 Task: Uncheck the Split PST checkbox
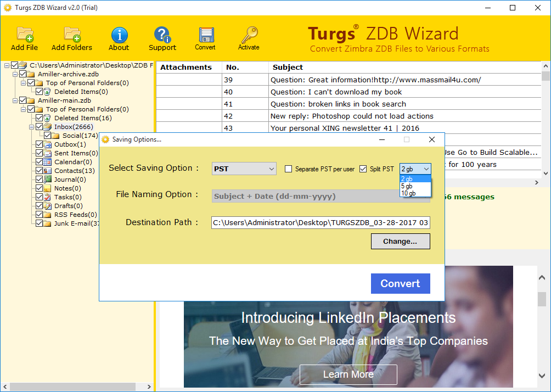point(363,169)
